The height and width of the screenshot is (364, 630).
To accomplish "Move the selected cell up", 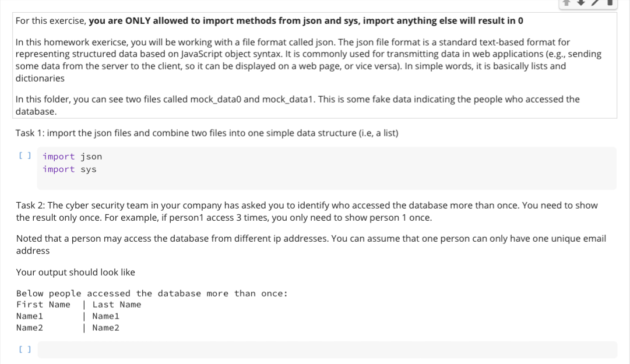I will click(566, 3).
